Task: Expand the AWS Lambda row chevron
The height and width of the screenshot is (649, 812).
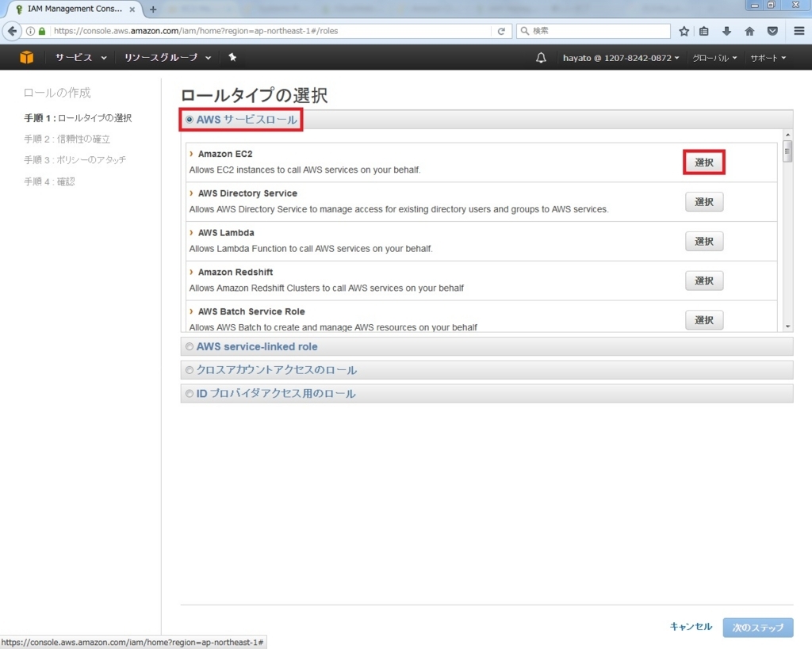Action: click(x=191, y=232)
